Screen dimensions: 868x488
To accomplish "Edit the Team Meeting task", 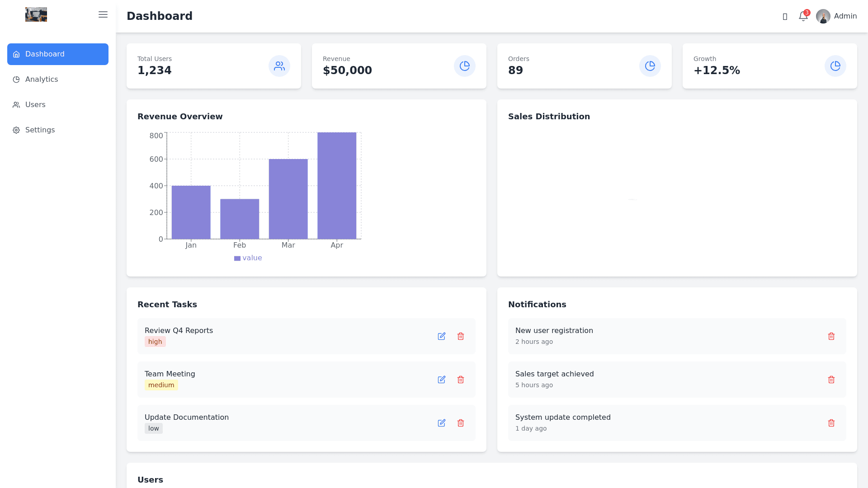I will [442, 380].
